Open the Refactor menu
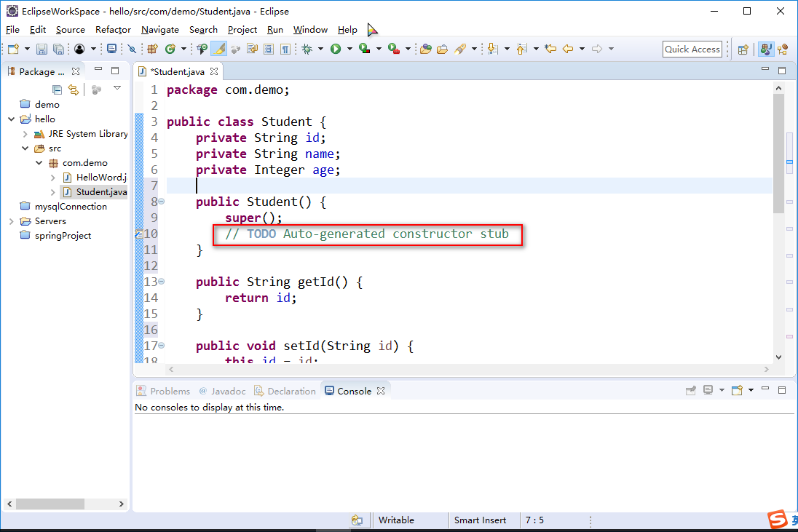 click(x=113, y=30)
